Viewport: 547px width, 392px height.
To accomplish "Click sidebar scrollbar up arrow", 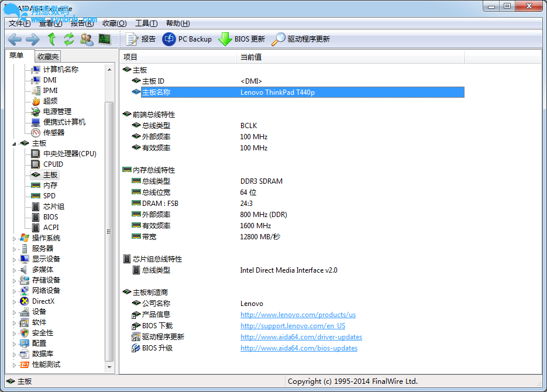I will (x=109, y=70).
